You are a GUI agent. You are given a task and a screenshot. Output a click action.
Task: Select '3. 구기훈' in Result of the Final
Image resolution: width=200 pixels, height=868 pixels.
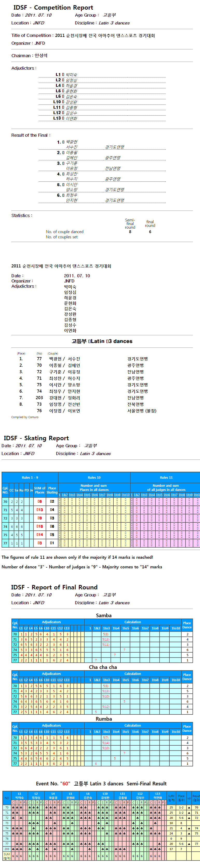67,163
